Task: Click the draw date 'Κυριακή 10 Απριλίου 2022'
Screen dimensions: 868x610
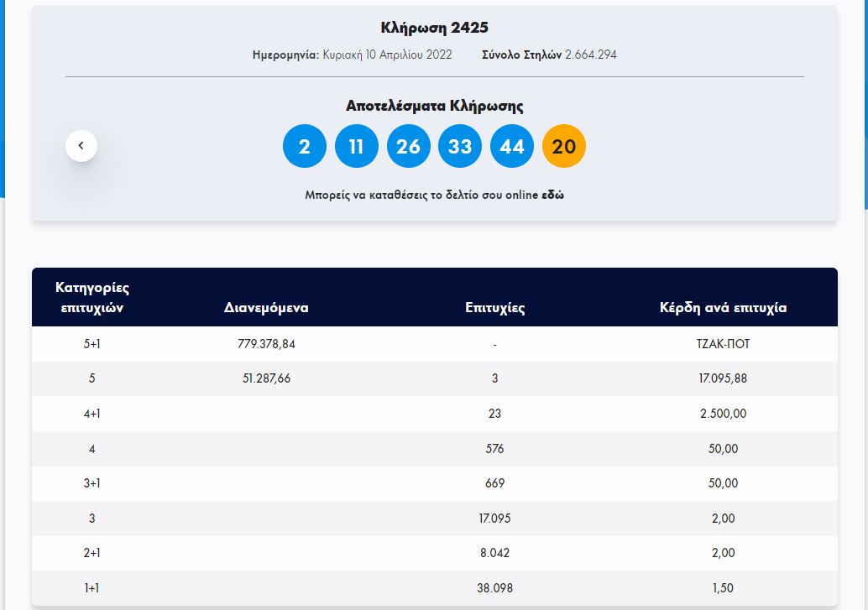Action: point(387,55)
